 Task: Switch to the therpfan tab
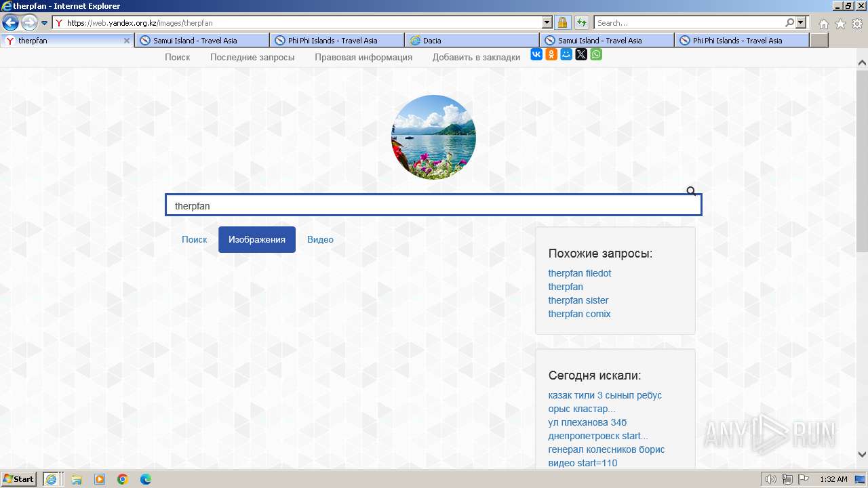coord(68,41)
